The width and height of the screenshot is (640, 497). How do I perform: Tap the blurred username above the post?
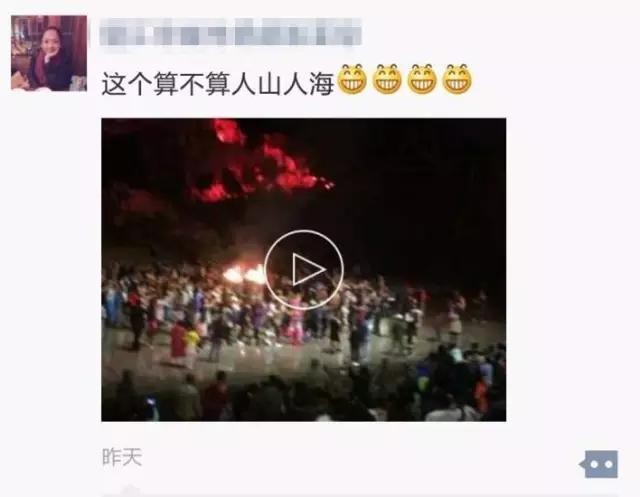[x=231, y=32]
